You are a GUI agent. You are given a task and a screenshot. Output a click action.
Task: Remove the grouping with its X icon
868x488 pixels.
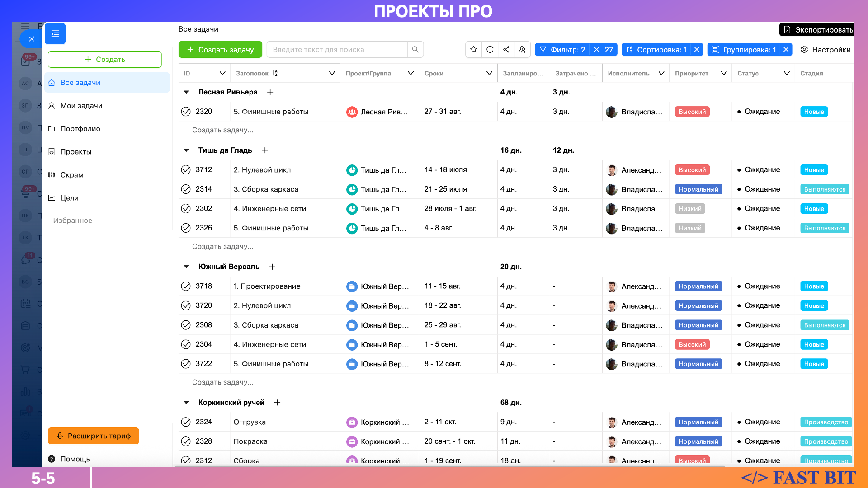pyautogui.click(x=786, y=50)
